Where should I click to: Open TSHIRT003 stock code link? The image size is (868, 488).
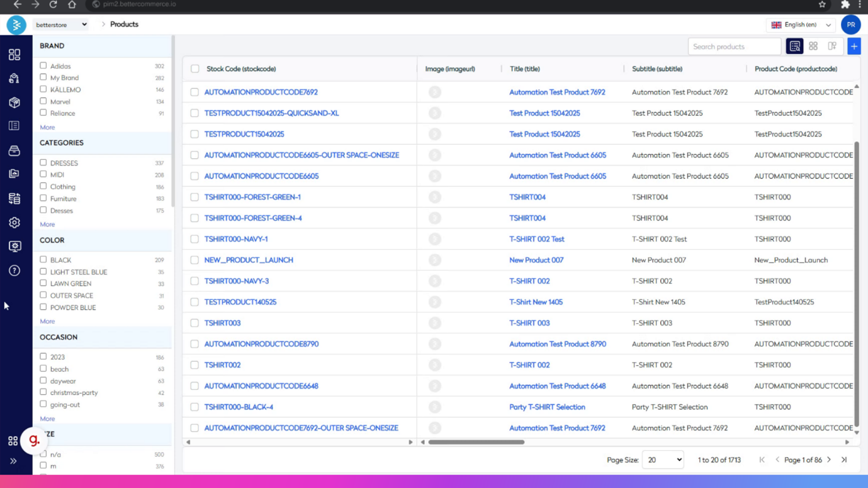[222, 323]
